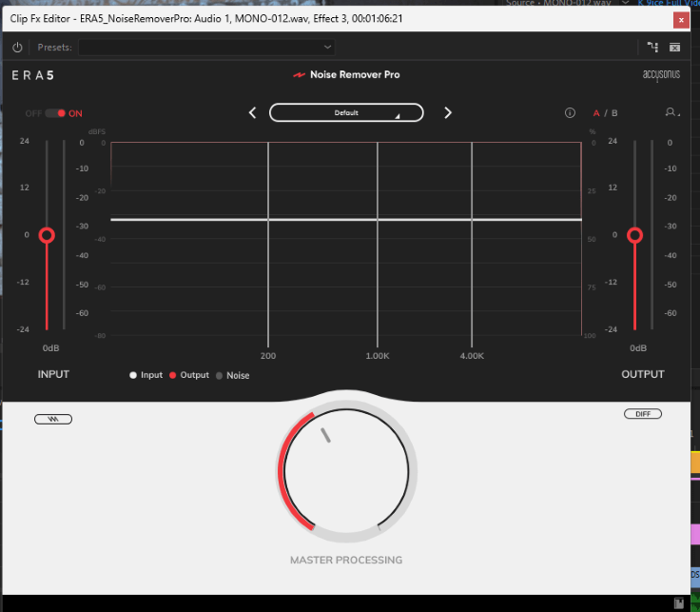Click the output 0dB value readout
This screenshot has height=612, width=700.
click(x=638, y=348)
